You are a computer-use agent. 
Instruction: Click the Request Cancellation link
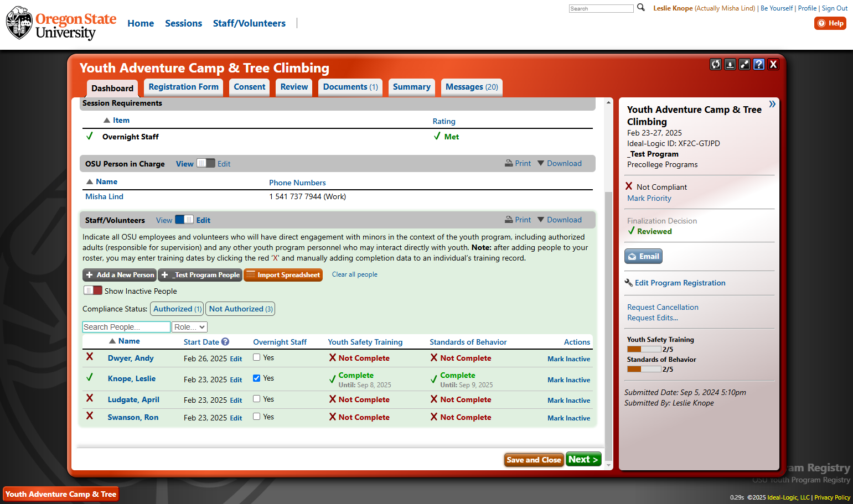[663, 307]
